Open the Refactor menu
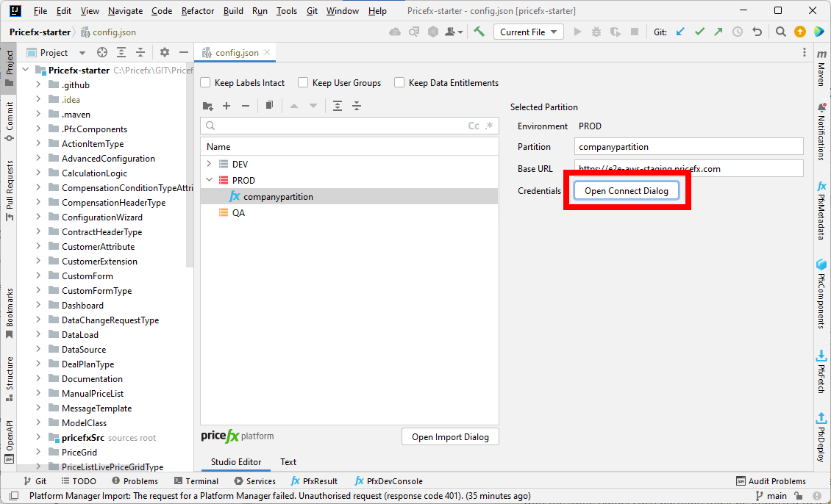The height and width of the screenshot is (504, 831). tap(198, 11)
